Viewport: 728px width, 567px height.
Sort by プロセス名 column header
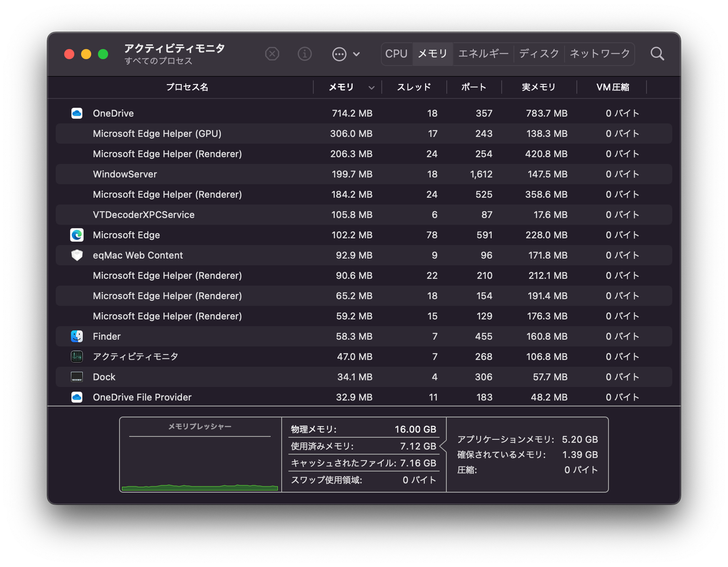(x=187, y=87)
